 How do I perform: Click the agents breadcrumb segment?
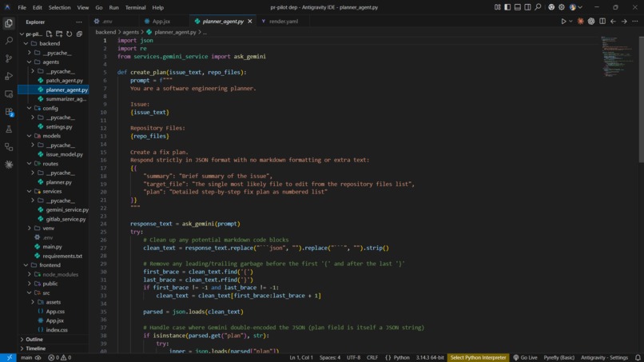(x=130, y=32)
